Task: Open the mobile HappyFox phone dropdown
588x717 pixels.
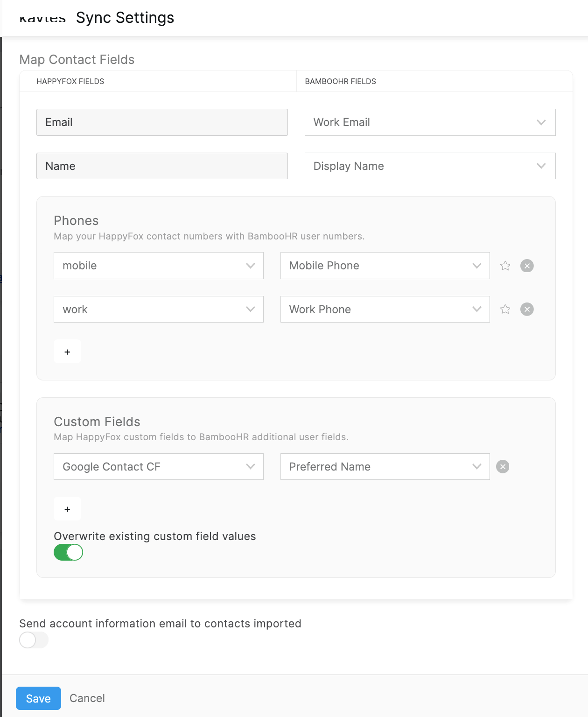Action: (x=159, y=266)
